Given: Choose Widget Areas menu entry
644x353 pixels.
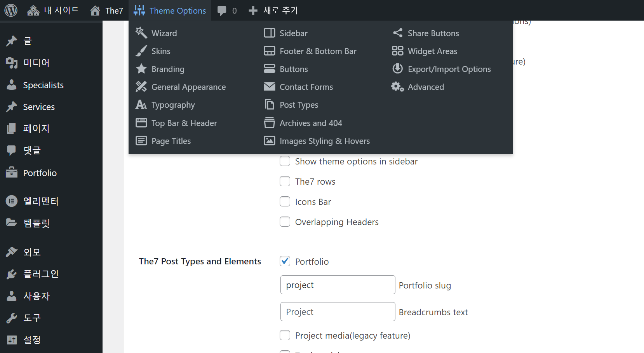Looking at the screenshot, I should (432, 51).
